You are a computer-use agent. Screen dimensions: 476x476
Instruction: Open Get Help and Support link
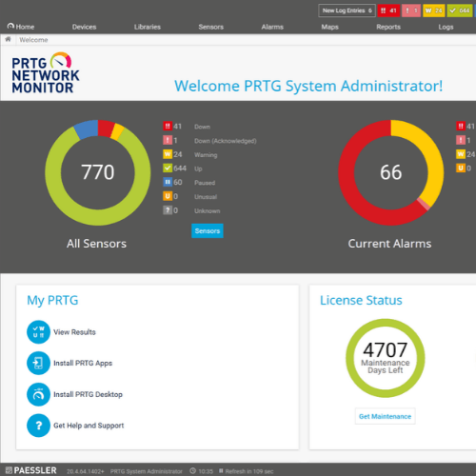pyautogui.click(x=89, y=426)
